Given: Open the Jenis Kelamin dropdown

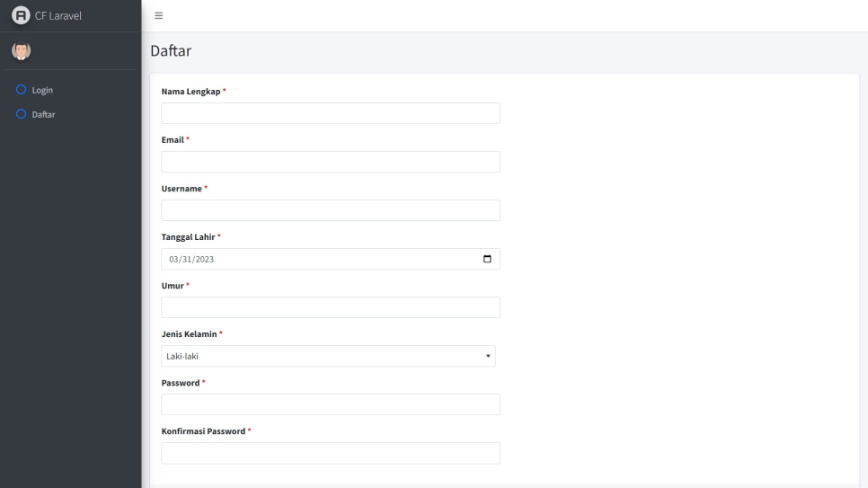Looking at the screenshot, I should pyautogui.click(x=328, y=356).
